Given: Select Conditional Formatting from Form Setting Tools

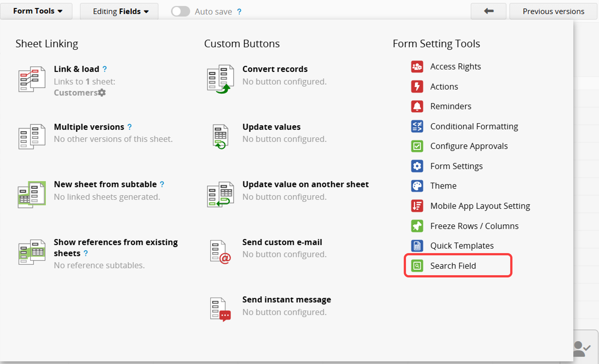Looking at the screenshot, I should coord(474,126).
